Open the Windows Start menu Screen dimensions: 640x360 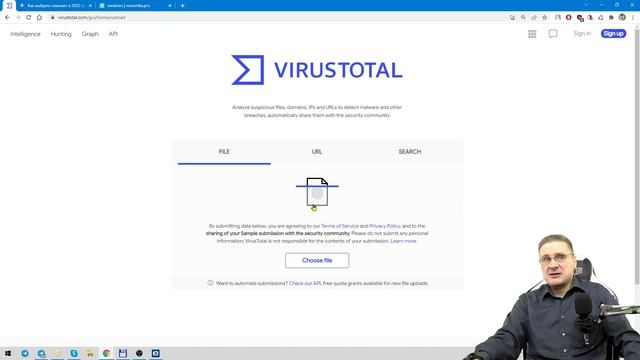[x=8, y=353]
